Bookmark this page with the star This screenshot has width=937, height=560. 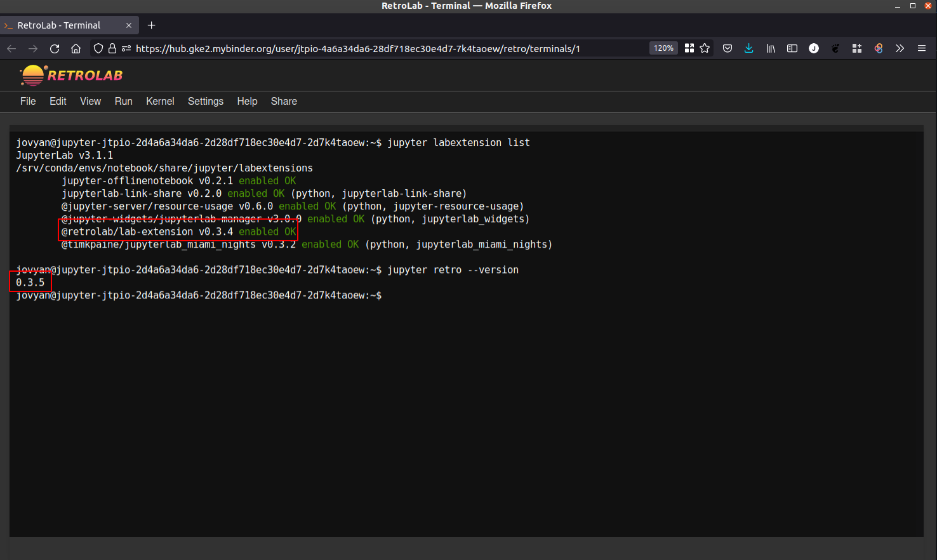click(x=705, y=48)
